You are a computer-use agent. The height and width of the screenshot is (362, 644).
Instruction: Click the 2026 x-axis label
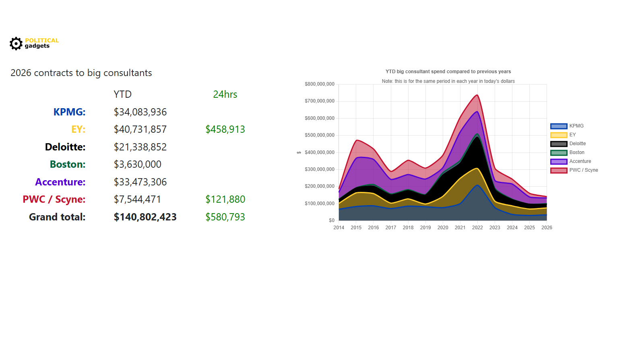[x=547, y=228]
